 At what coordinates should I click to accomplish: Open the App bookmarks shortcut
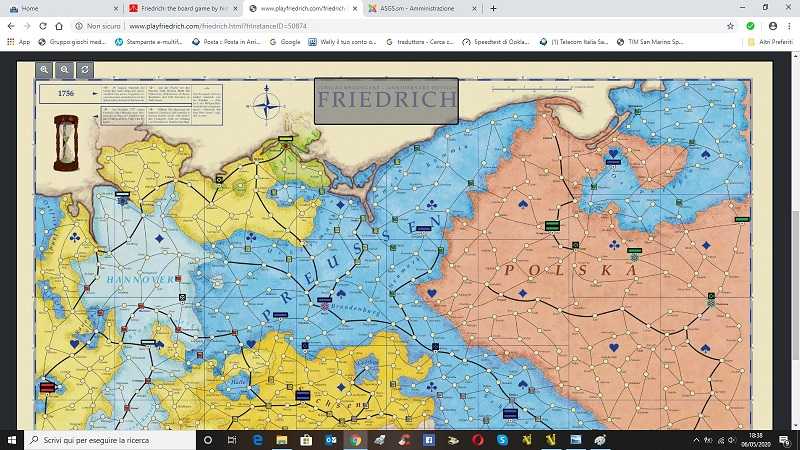tap(18, 42)
